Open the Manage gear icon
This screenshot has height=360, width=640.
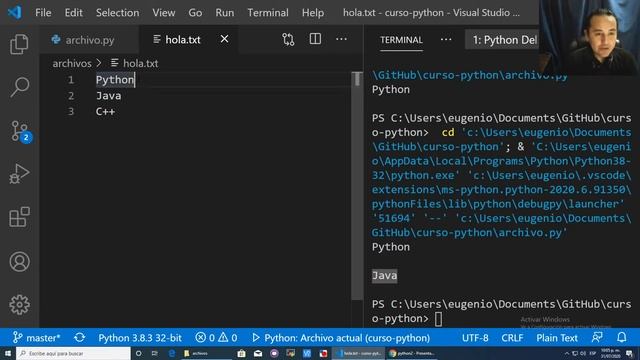point(19,304)
